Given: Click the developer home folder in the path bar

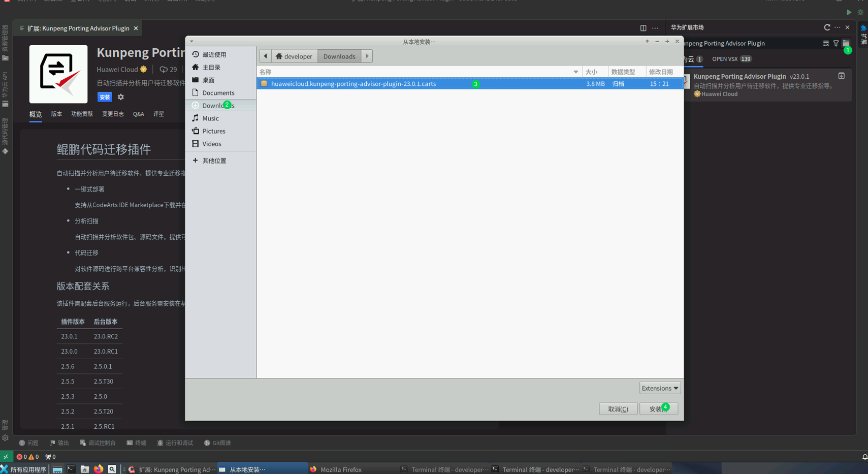Looking at the screenshot, I should pyautogui.click(x=294, y=56).
